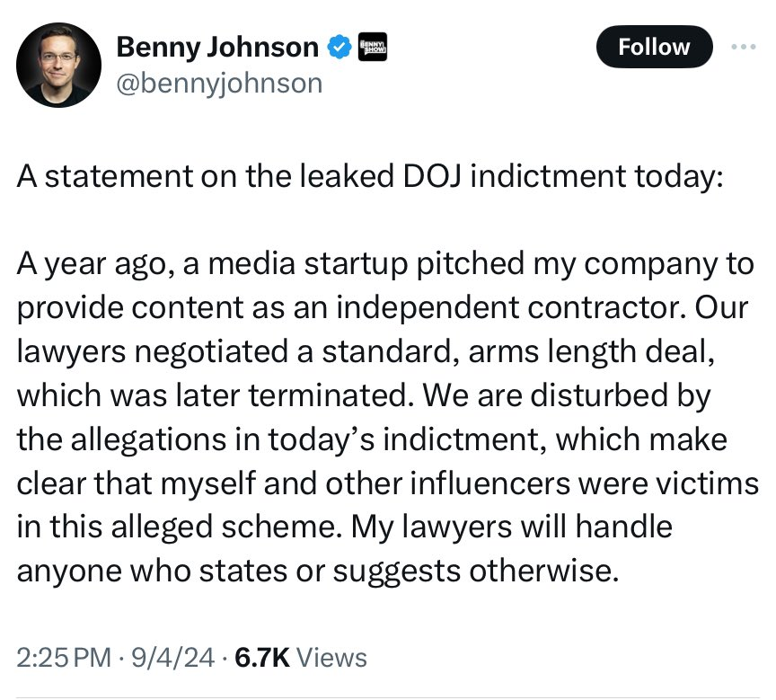Image resolution: width=776 pixels, height=700 pixels.
Task: Open the Benny Show affiliate badge
Action: (x=372, y=48)
